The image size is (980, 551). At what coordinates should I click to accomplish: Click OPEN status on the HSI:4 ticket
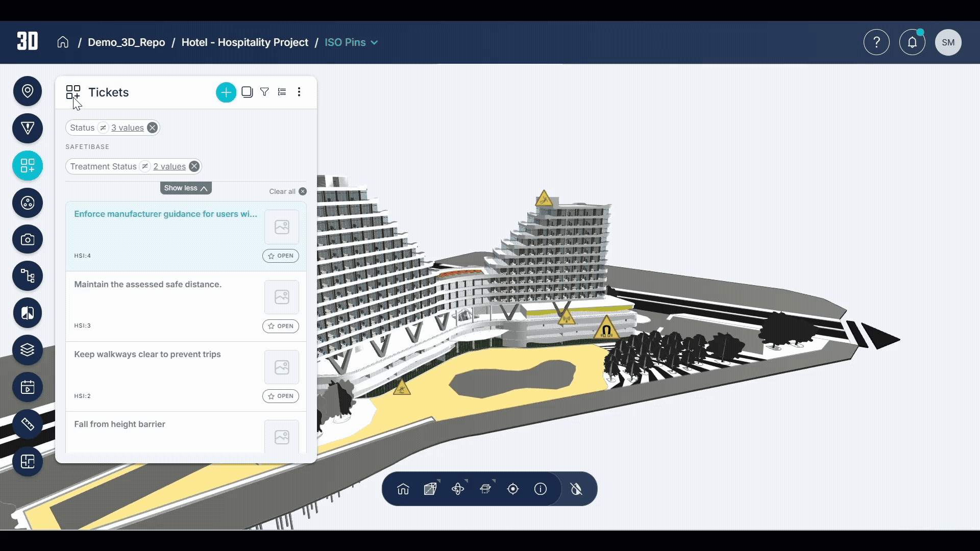281,256
